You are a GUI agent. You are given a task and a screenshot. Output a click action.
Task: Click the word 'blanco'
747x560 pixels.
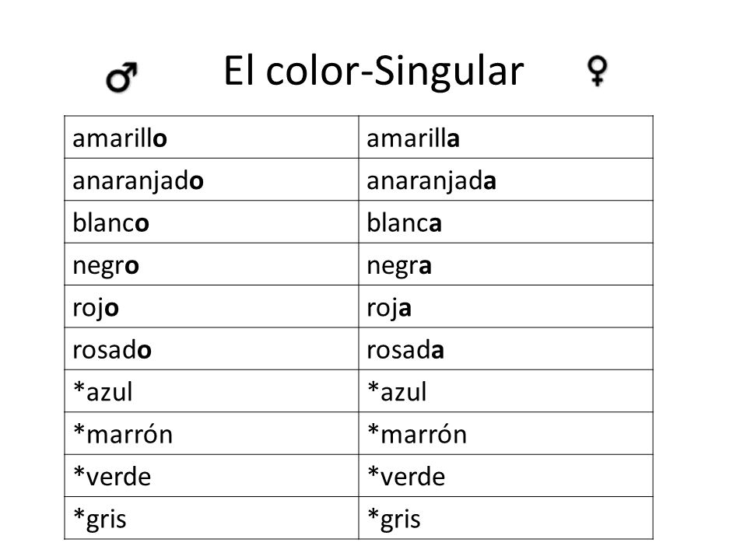click(110, 222)
